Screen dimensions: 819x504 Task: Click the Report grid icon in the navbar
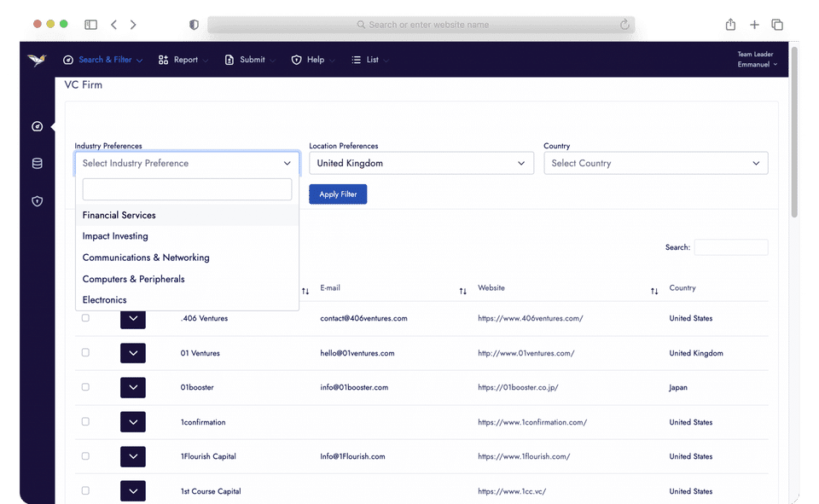pos(164,60)
